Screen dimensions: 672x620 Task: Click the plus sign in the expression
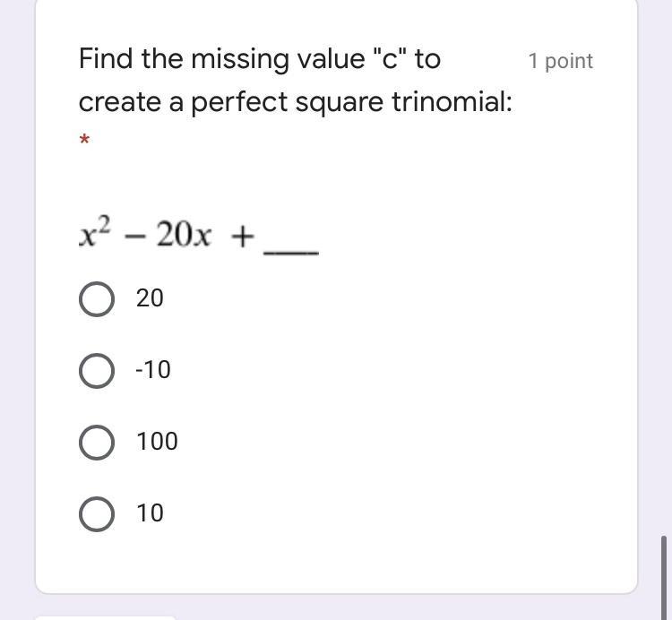click(242, 237)
